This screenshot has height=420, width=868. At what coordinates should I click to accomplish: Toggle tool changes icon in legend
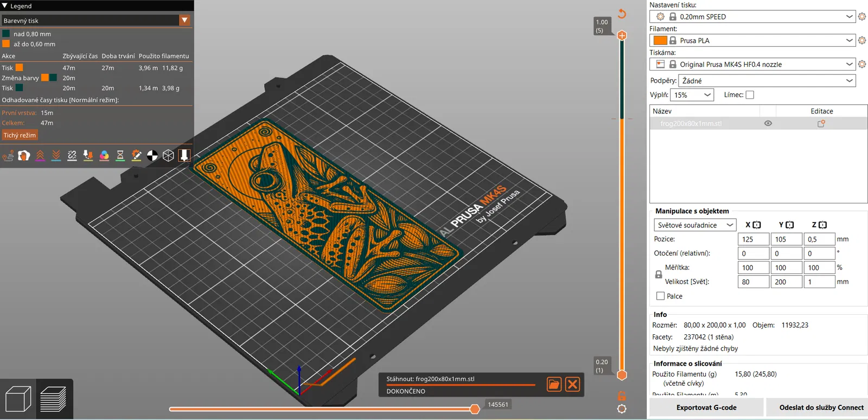coord(88,156)
